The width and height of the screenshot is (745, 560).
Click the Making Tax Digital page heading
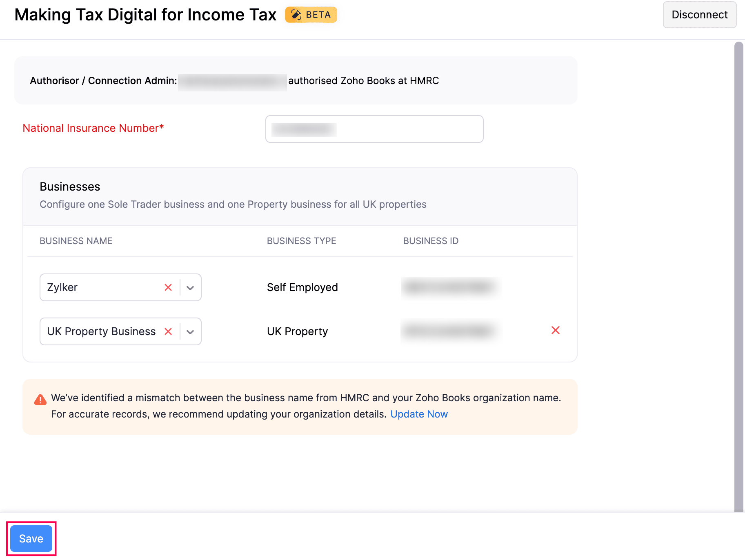pos(145,15)
